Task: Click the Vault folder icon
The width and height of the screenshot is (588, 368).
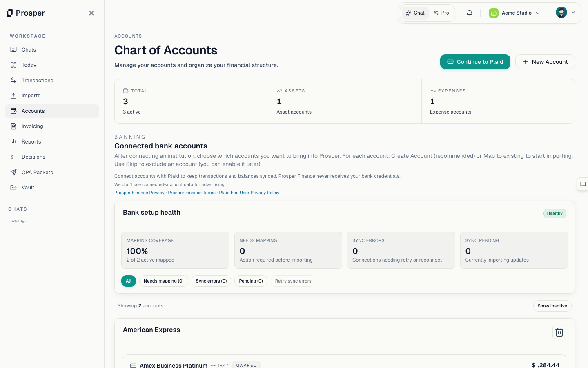Action: click(13, 188)
